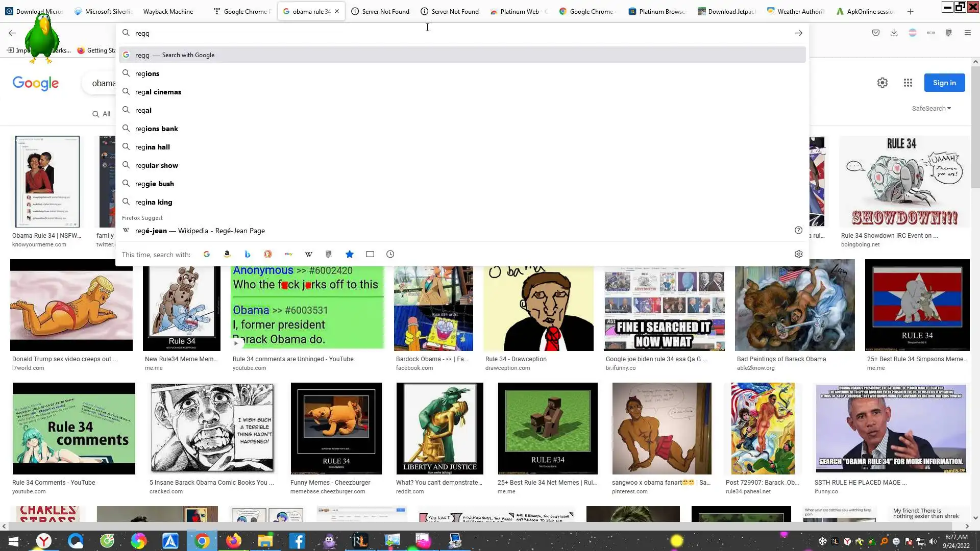Search with eBay one-off engine
980x551 pixels.
(288, 254)
